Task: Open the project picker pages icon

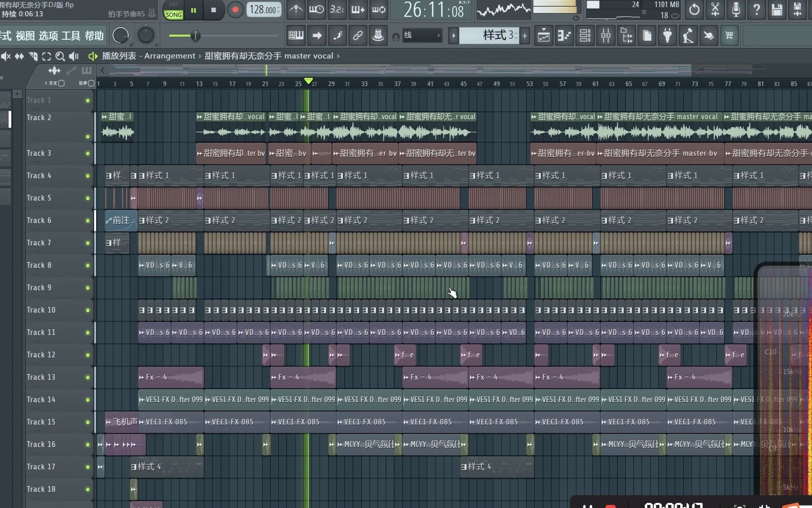Action: 647,36
